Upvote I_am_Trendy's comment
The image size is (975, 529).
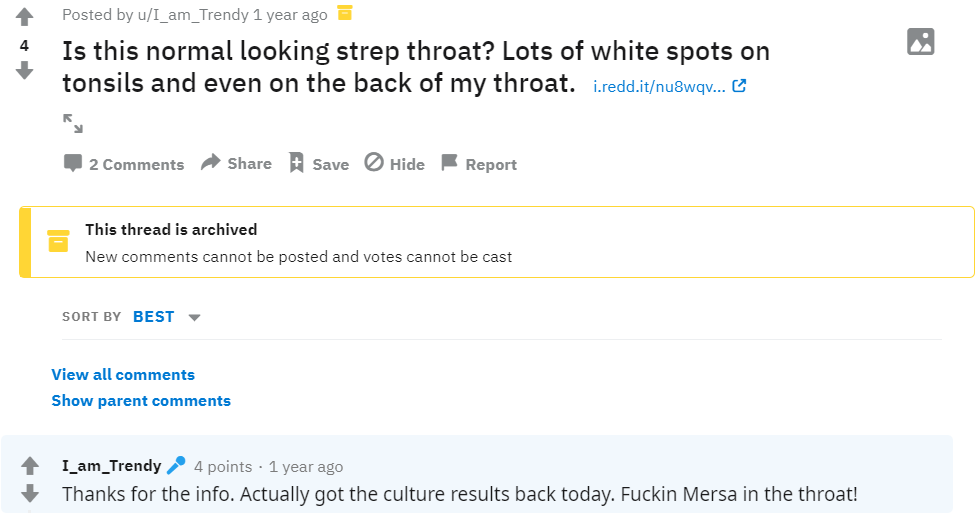click(30, 465)
